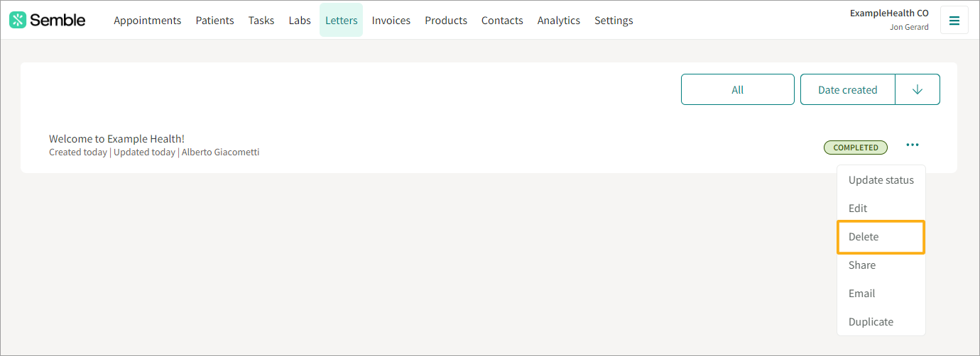Click the COMPLETED status badge

point(856,148)
